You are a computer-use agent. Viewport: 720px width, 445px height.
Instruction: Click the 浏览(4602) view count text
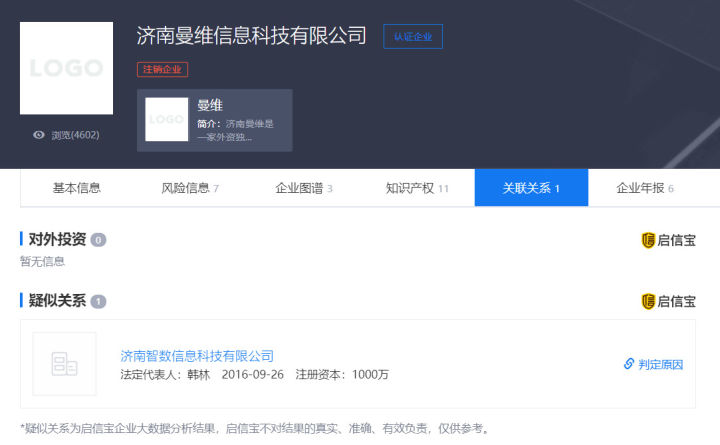pyautogui.click(x=75, y=135)
